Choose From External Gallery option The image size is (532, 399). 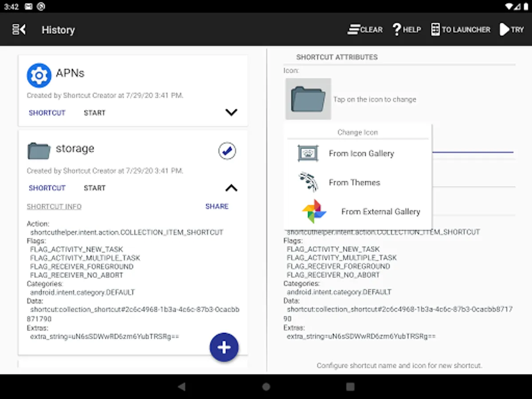click(x=357, y=211)
